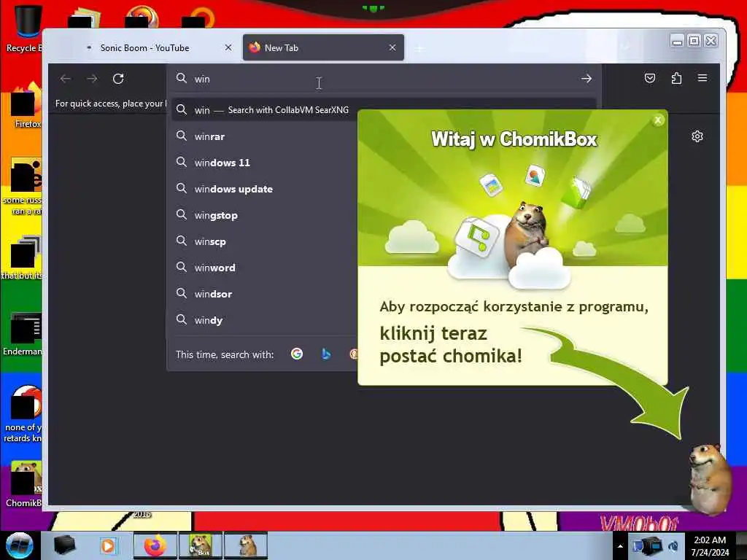Open the blank new-tab plus button
Image resolution: width=747 pixels, height=560 pixels.
pyautogui.click(x=419, y=48)
